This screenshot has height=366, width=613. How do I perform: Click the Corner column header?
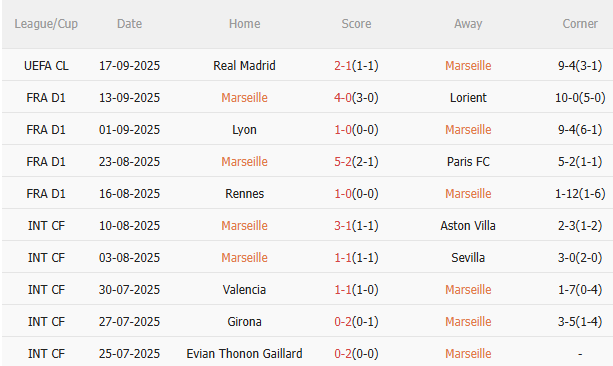click(x=580, y=24)
